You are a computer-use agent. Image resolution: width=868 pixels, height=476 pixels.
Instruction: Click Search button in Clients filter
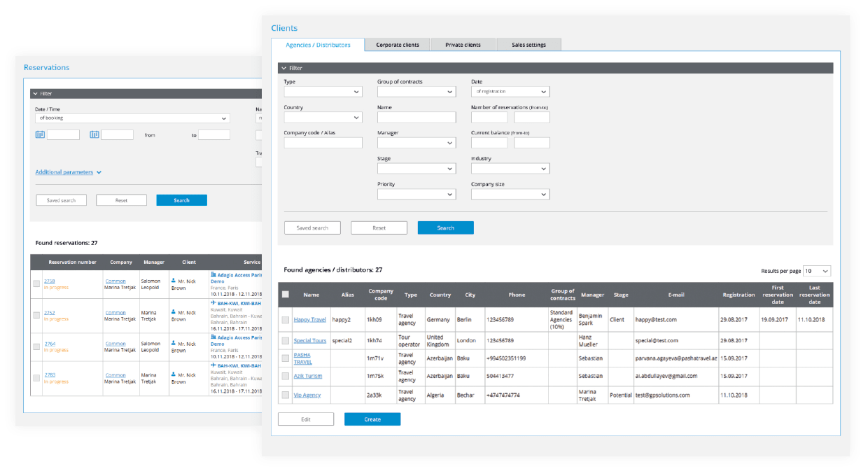coord(446,228)
